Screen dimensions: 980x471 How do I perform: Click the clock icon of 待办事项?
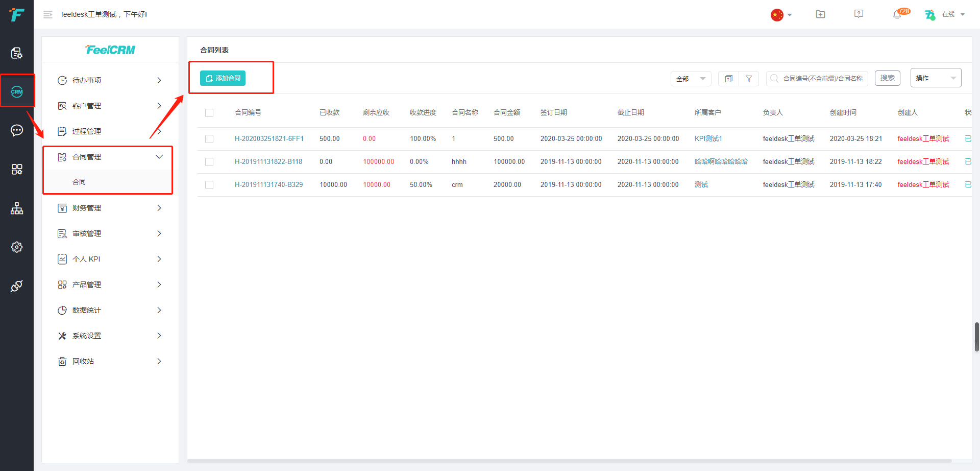coord(62,80)
